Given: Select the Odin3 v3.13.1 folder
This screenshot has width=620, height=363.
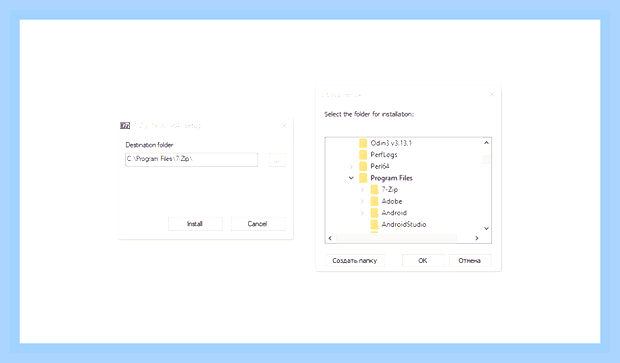Looking at the screenshot, I should click(391, 143).
